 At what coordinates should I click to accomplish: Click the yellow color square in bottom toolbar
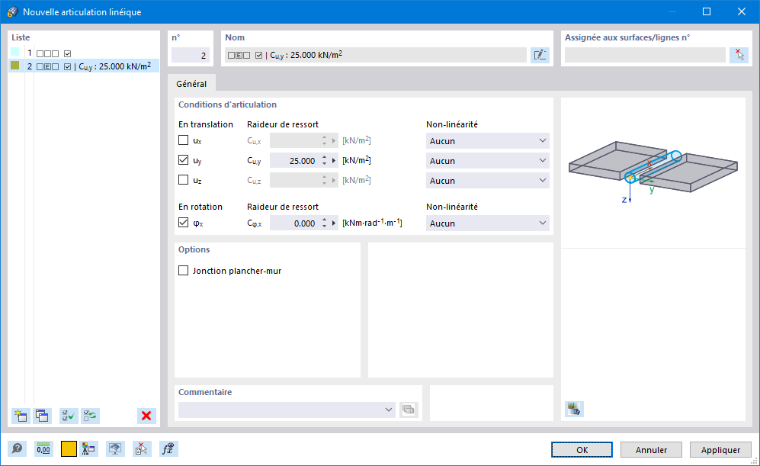click(69, 449)
